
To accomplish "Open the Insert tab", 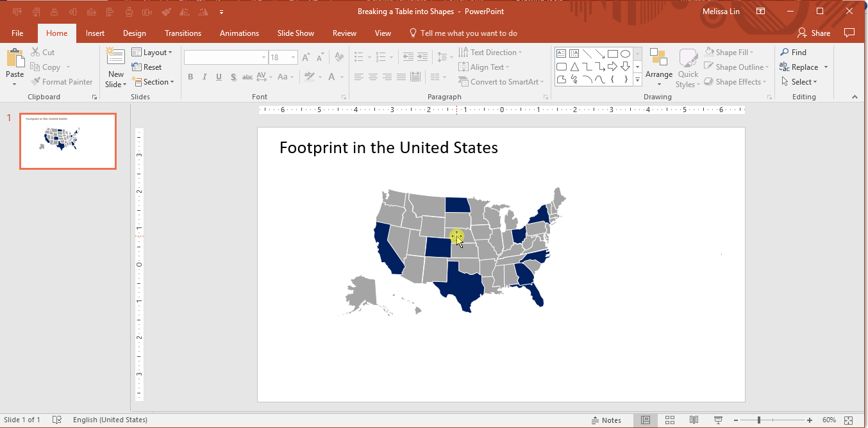I will 95,33.
